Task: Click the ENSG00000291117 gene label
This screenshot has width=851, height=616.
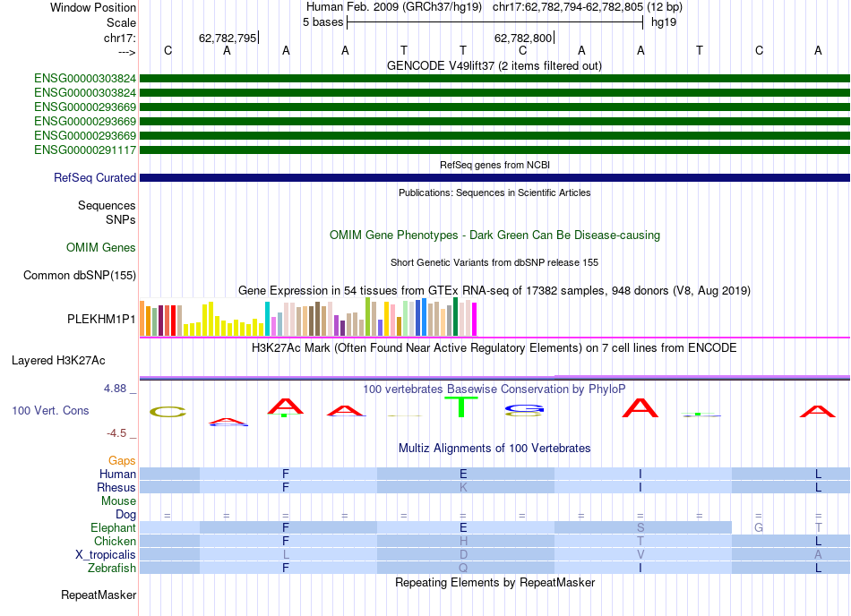Action: pos(85,150)
